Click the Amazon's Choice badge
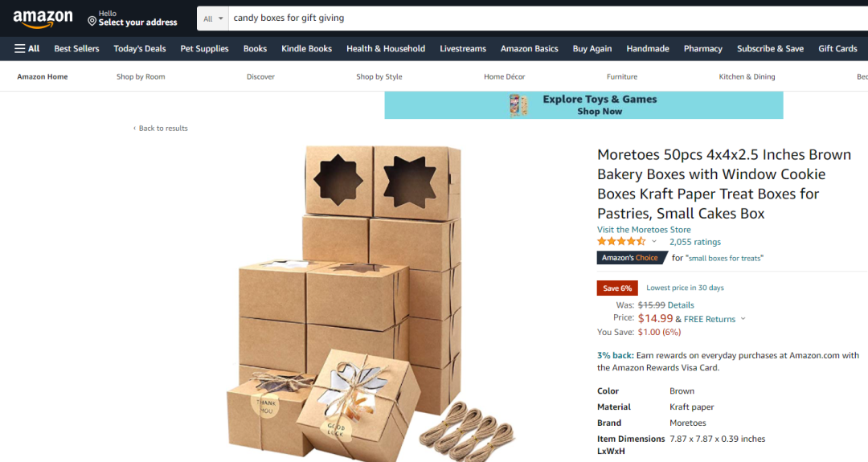This screenshot has width=868, height=462. point(630,258)
